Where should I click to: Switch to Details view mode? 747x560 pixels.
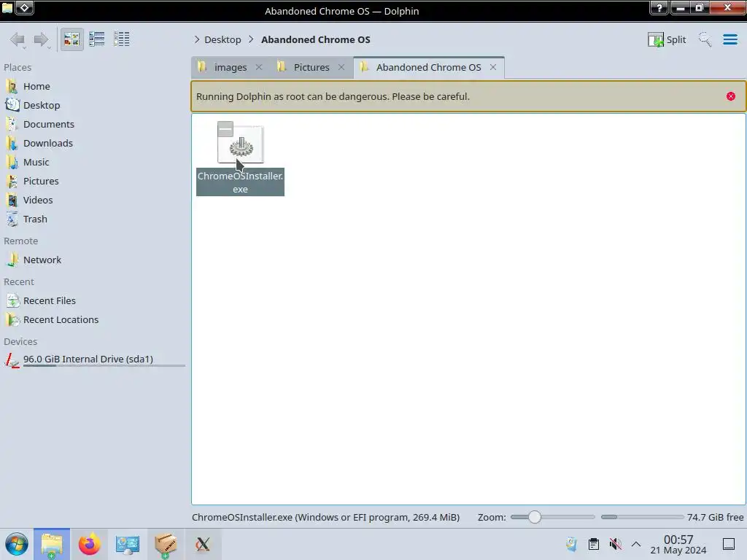tap(122, 39)
